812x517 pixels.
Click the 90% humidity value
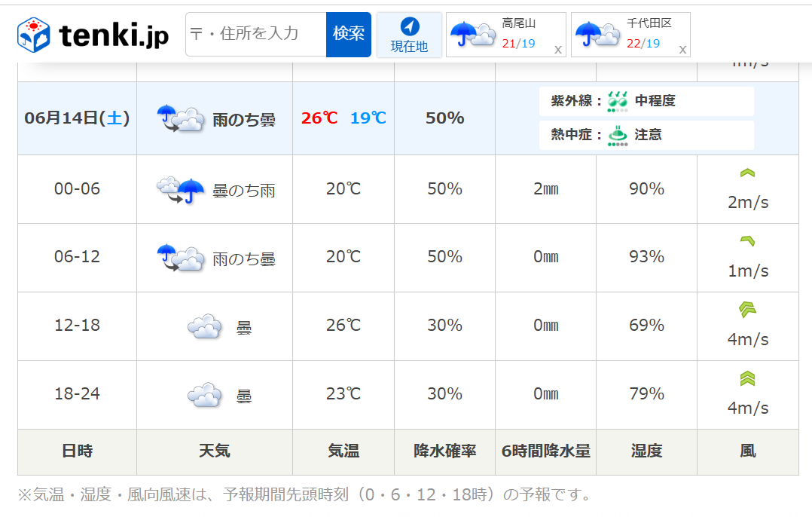tap(646, 188)
